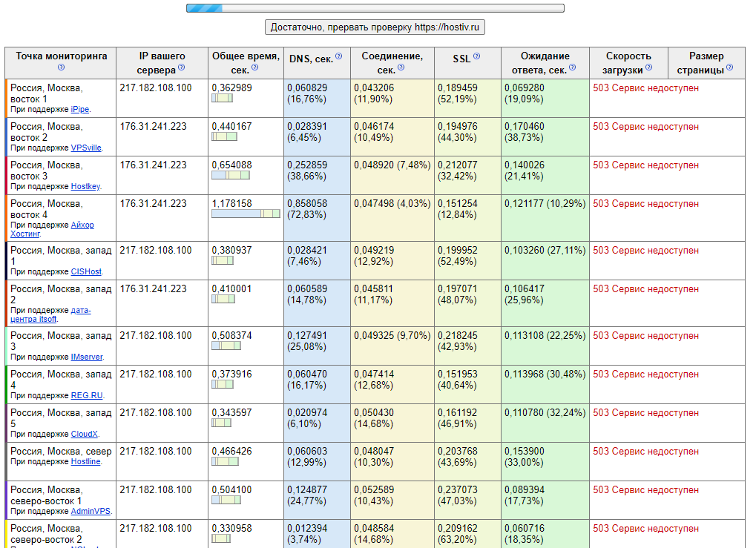This screenshot has height=548, width=756.
Task: Visit the CISHost sponsor link
Action: click(86, 271)
